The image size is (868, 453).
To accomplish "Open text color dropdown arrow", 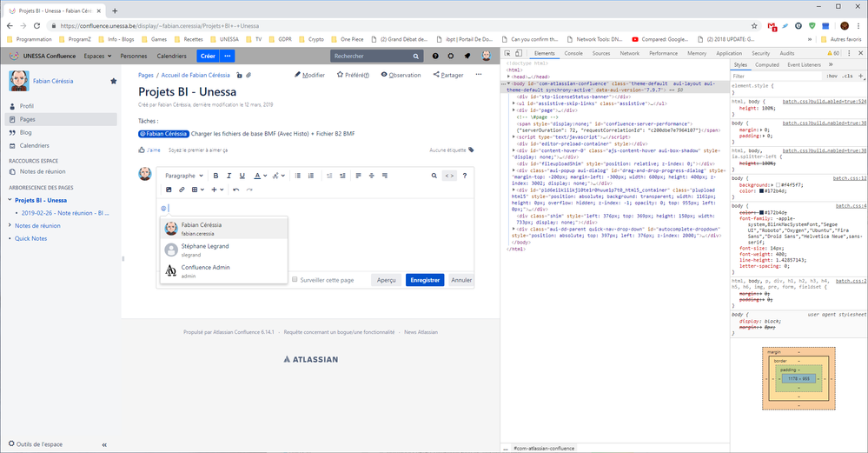I will point(265,176).
